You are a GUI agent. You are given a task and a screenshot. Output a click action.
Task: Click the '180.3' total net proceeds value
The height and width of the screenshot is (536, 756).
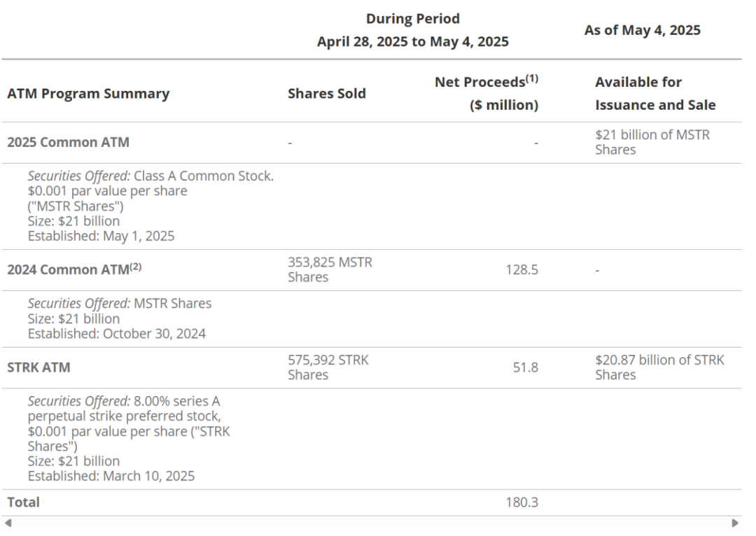(x=521, y=502)
